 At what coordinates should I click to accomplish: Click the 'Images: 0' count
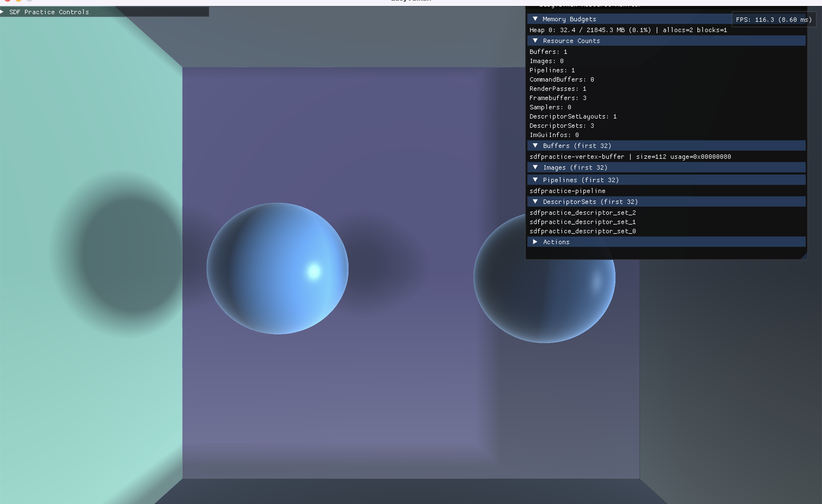[x=546, y=61]
